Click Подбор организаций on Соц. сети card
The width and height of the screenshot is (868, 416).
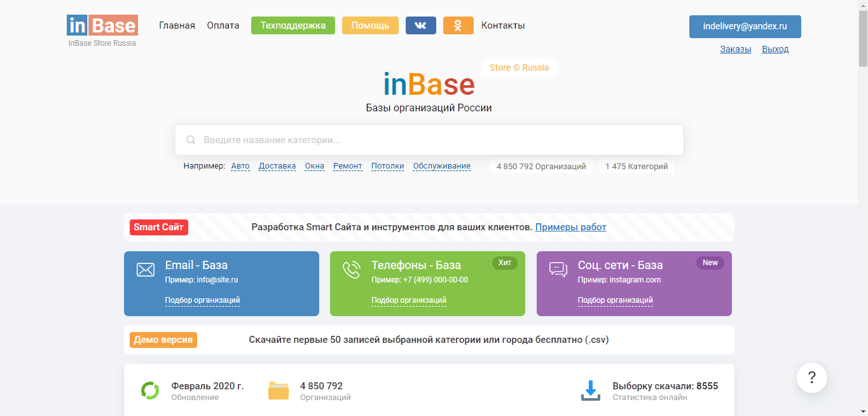coord(615,300)
